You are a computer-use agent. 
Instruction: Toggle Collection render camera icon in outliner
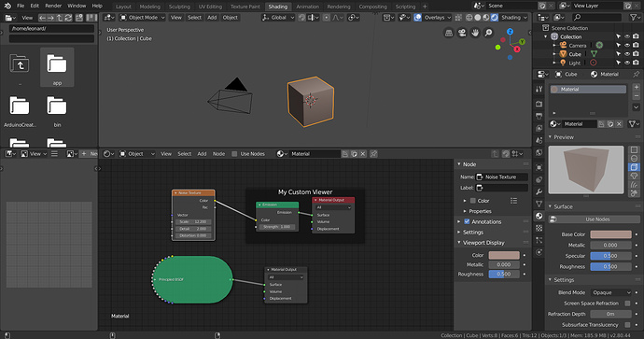[636, 36]
